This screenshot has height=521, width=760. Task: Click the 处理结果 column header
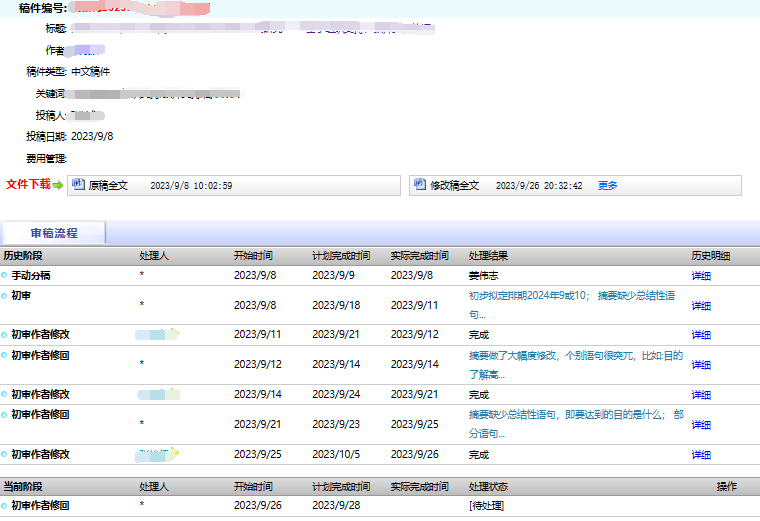489,256
